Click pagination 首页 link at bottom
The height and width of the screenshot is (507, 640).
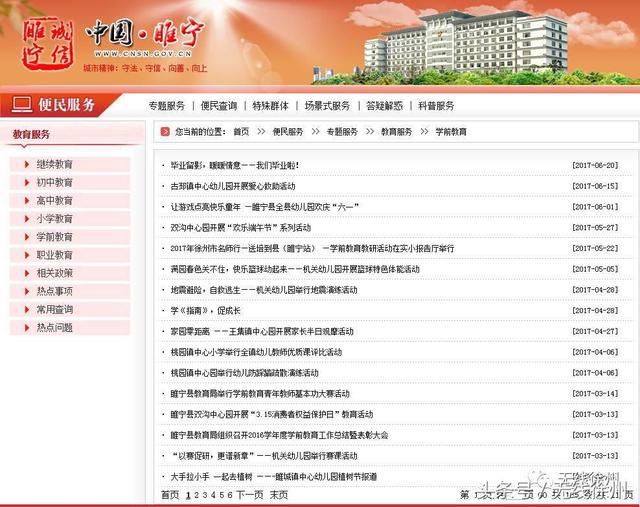tap(170, 495)
